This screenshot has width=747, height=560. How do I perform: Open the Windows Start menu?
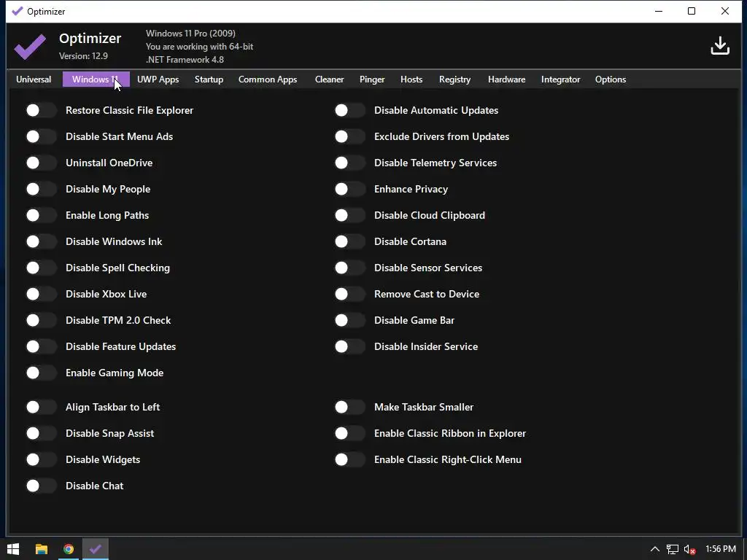point(13,549)
